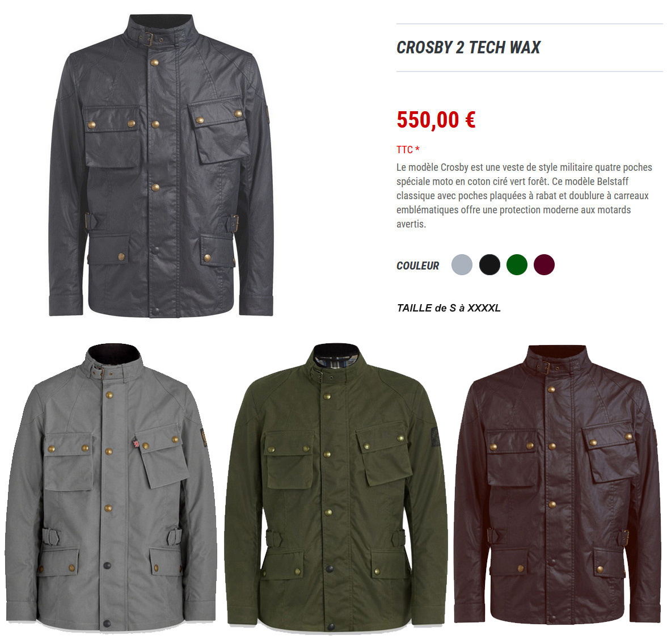Select the burgundy color swatch

pyautogui.click(x=544, y=265)
